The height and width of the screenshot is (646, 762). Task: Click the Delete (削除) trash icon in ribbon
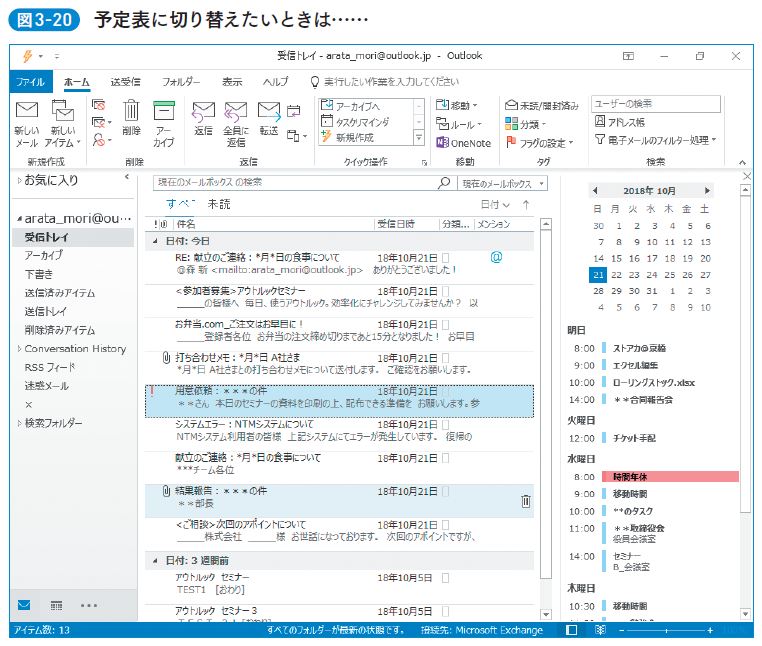[131, 110]
